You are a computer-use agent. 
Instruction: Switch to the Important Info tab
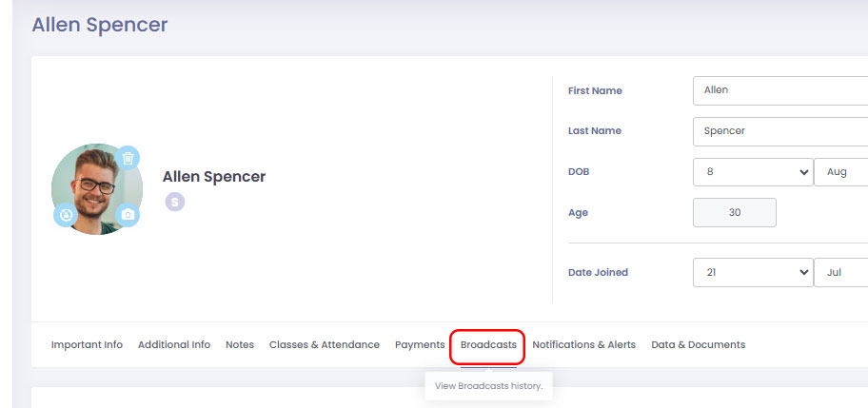pos(87,345)
